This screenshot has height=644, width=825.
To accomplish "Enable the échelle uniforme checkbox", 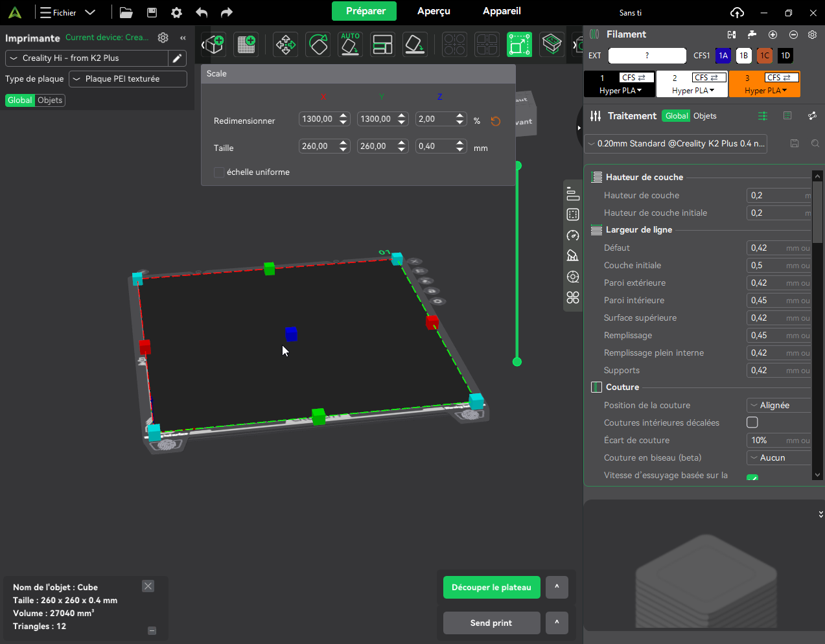I will [219, 172].
